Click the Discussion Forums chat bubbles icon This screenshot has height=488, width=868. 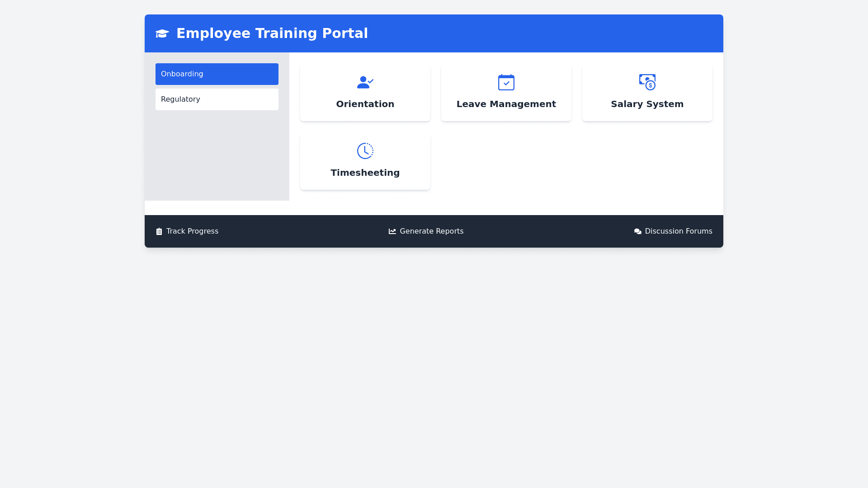(637, 231)
